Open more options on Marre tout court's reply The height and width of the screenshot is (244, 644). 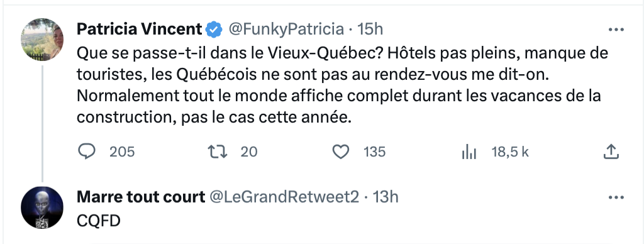point(616,197)
